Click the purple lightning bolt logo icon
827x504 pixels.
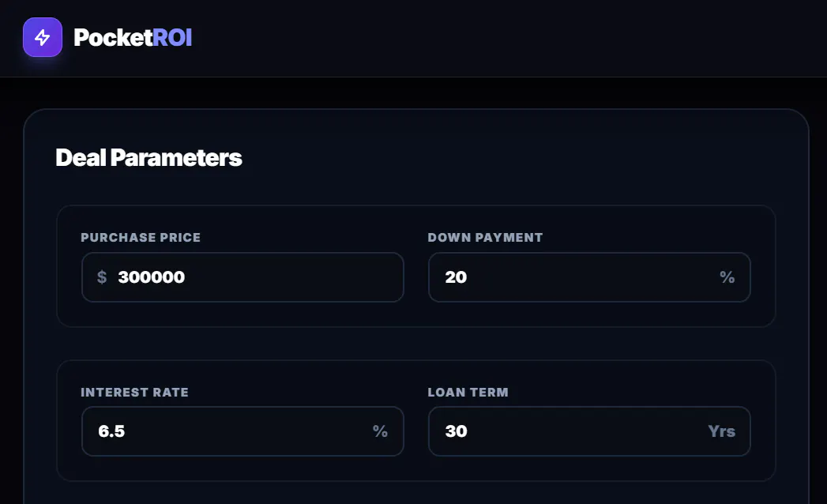[x=43, y=37]
